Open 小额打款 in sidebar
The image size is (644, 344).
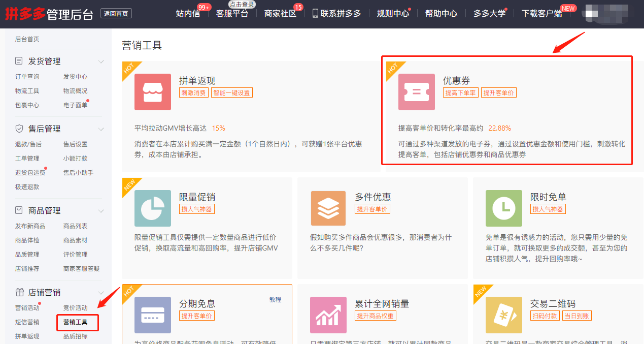[x=75, y=159]
